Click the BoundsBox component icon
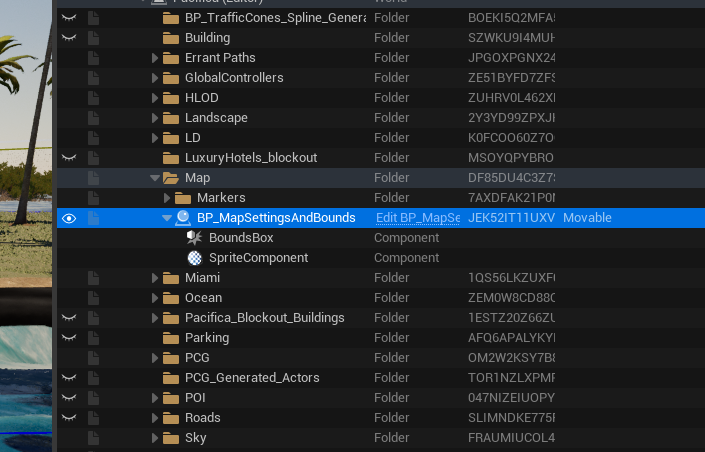705x452 pixels. point(194,237)
